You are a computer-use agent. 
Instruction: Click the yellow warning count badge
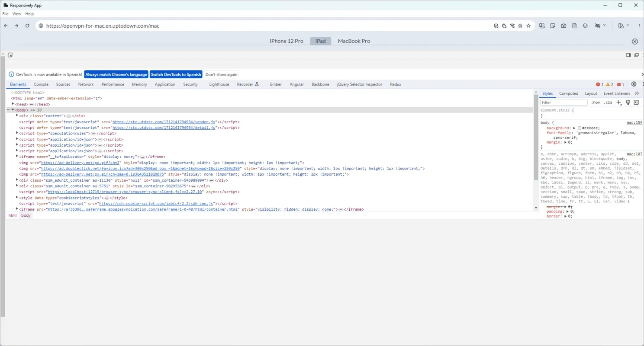(x=610, y=84)
